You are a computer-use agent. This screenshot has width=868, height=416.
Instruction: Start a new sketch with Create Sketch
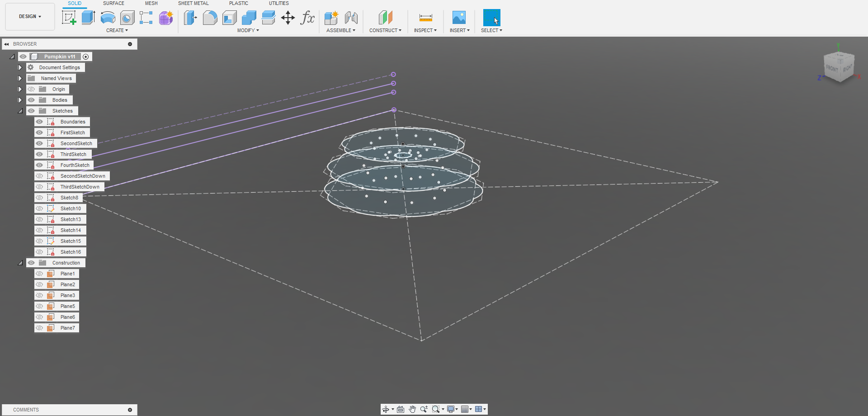pos(69,18)
